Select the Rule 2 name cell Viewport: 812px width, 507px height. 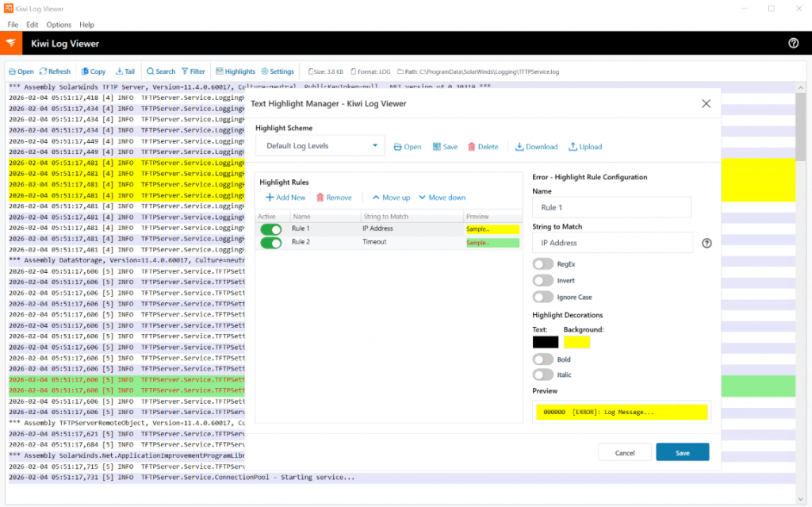(324, 242)
